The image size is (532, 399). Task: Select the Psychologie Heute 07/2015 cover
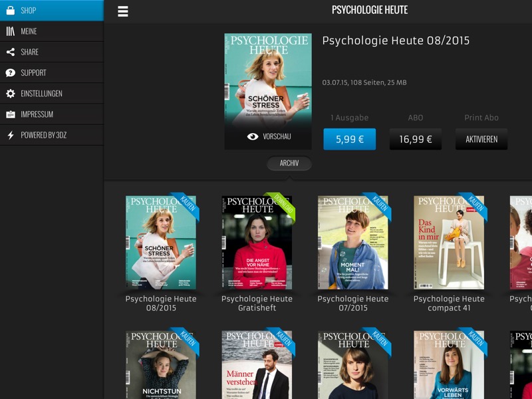coord(353,243)
